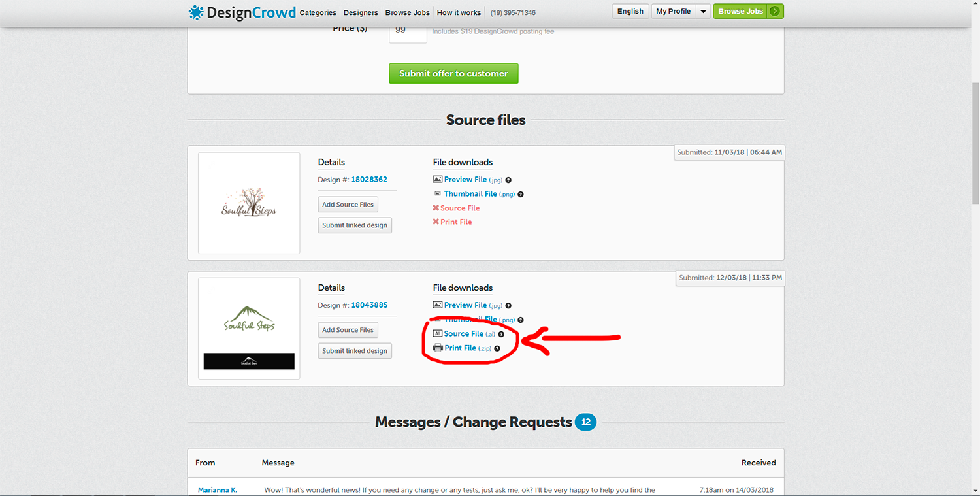The height and width of the screenshot is (496, 980).
Task: Click unavailable 'Print File' entry for design 18028362
Action: click(452, 222)
